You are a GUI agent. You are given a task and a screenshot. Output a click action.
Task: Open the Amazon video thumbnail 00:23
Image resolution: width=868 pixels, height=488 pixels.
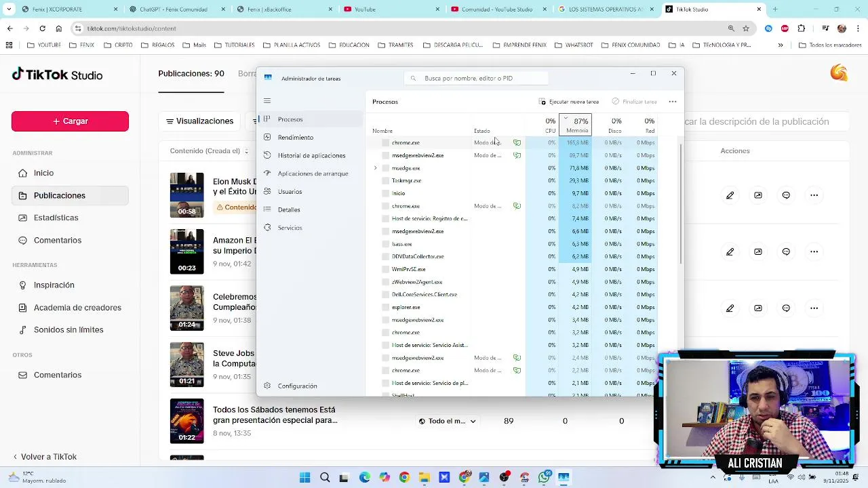pyautogui.click(x=186, y=251)
